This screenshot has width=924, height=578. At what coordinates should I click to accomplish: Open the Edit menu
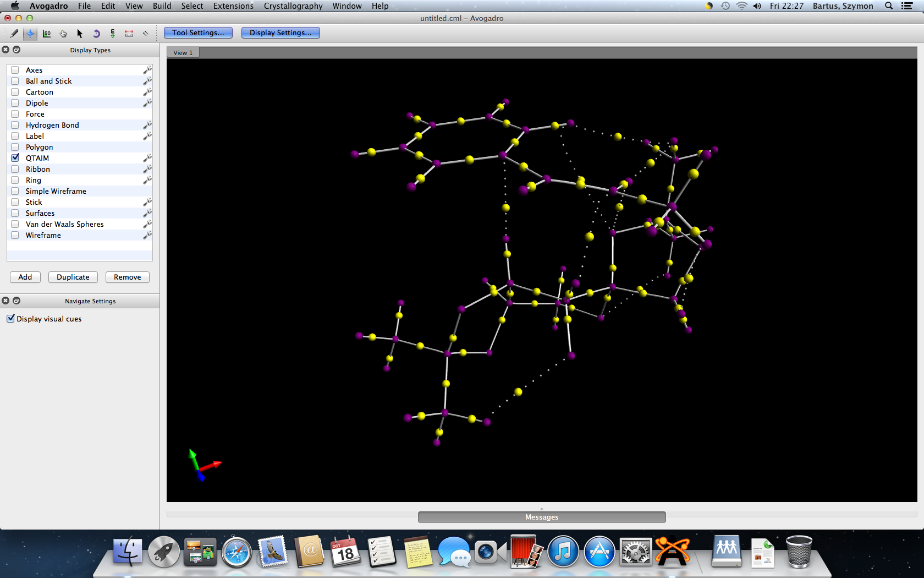(x=108, y=6)
